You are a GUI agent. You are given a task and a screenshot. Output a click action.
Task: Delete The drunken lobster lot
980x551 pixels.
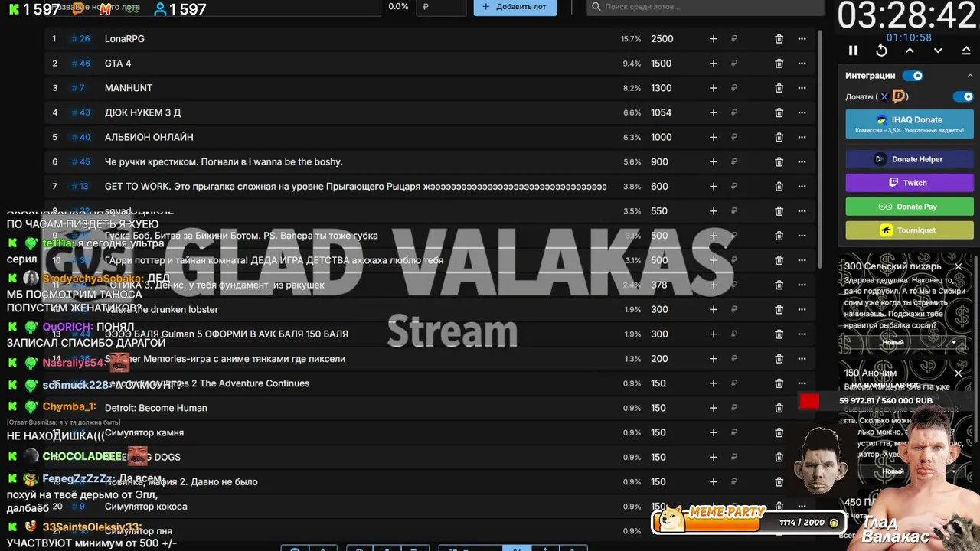click(x=779, y=309)
